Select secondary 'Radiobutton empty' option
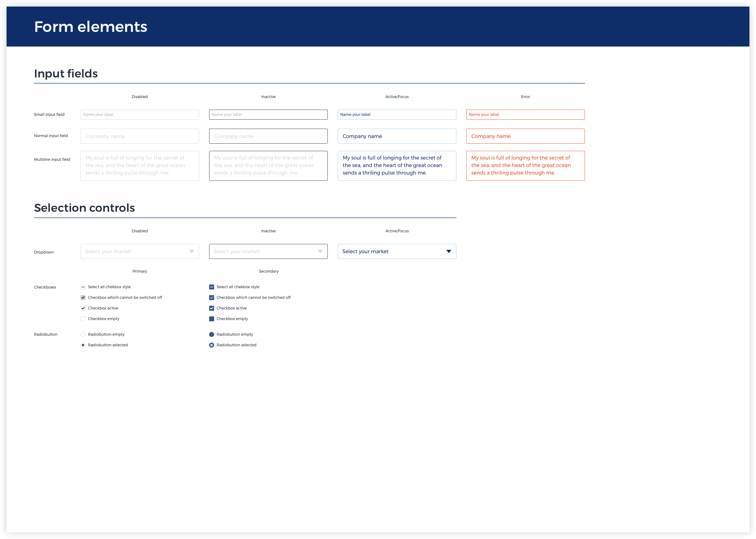 tap(212, 334)
